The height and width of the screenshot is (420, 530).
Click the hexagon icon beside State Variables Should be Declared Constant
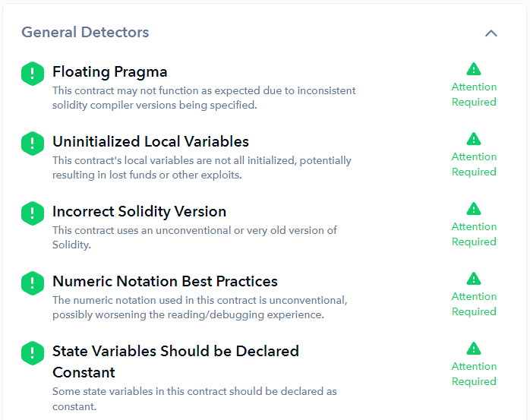pyautogui.click(x=33, y=353)
